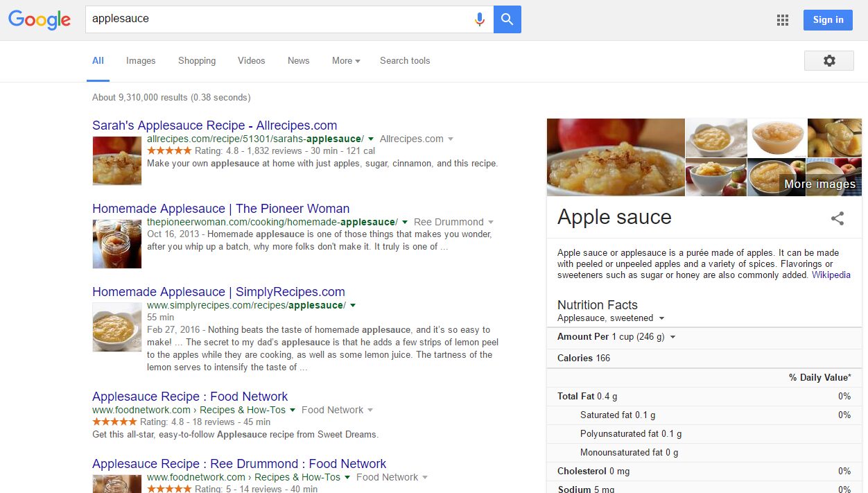Image resolution: width=868 pixels, height=493 pixels.
Task: Open Search tools
Action: [x=405, y=61]
